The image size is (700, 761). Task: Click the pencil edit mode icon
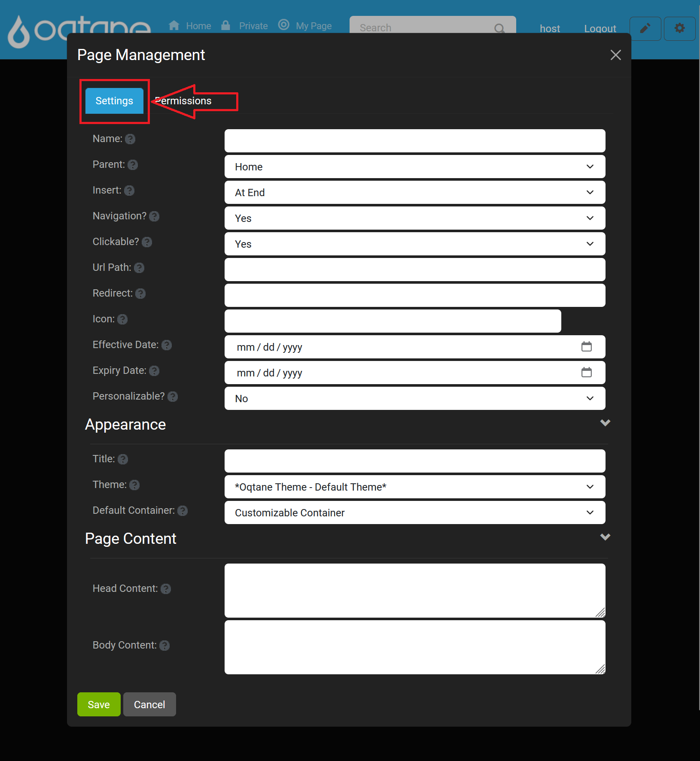coord(645,29)
